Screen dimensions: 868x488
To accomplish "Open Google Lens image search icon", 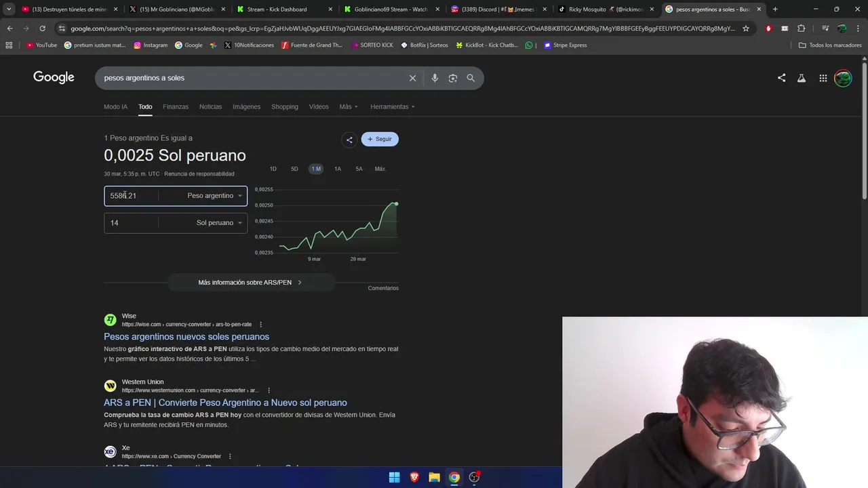I will (x=453, y=78).
